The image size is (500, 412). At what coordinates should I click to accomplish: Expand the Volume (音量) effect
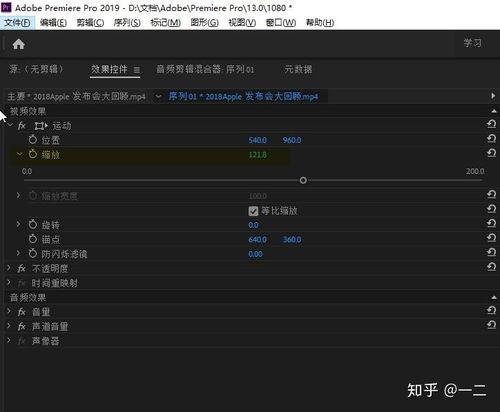[9, 312]
